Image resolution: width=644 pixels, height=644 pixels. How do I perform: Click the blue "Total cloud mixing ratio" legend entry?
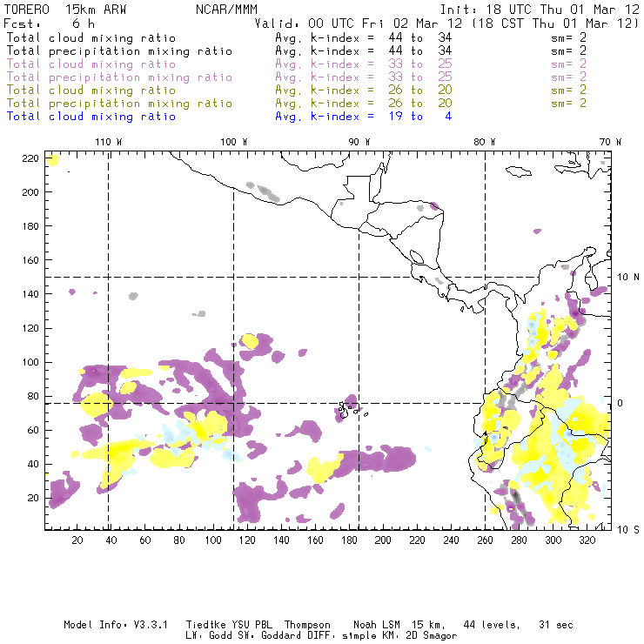[91, 117]
